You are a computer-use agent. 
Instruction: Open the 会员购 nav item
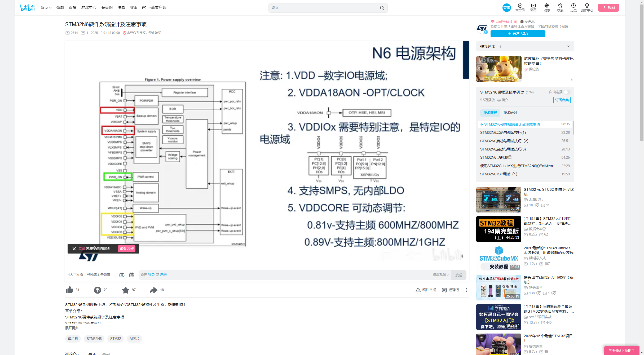click(x=107, y=8)
